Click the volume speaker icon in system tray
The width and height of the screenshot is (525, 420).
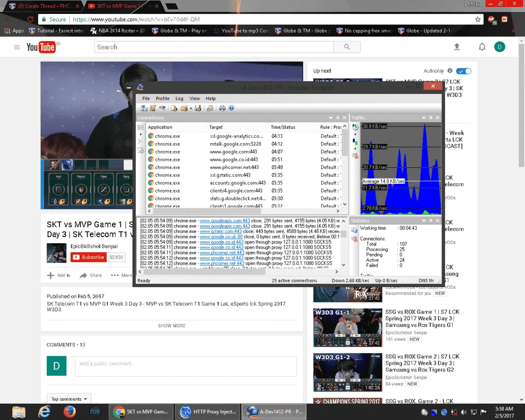[x=464, y=412]
